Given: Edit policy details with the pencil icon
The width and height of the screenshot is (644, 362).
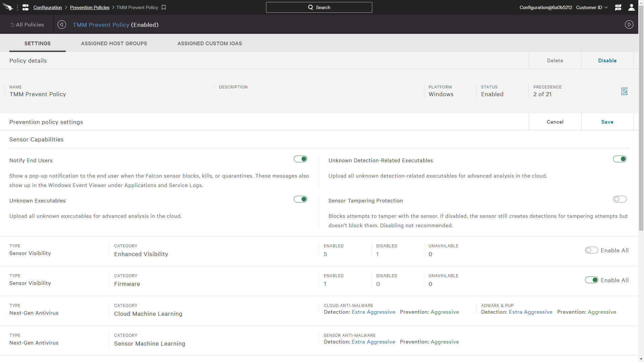Looking at the screenshot, I should [625, 91].
